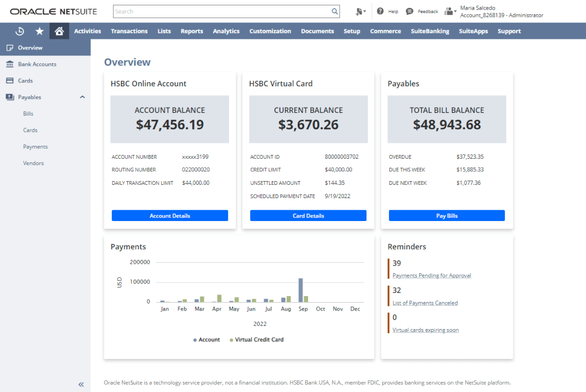Open Virtual cards expiring soon link

[x=426, y=330]
